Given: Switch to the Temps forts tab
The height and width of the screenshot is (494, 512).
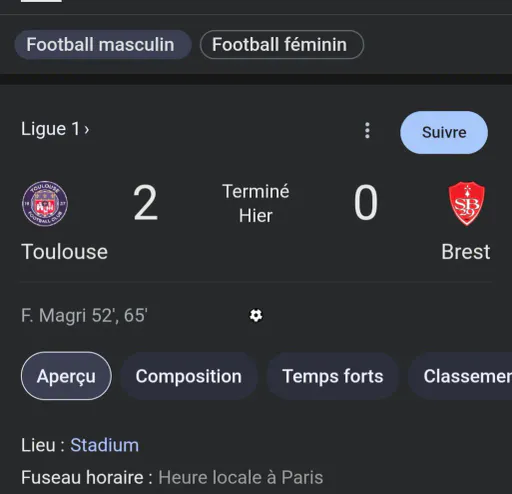Looking at the screenshot, I should pyautogui.click(x=333, y=376).
